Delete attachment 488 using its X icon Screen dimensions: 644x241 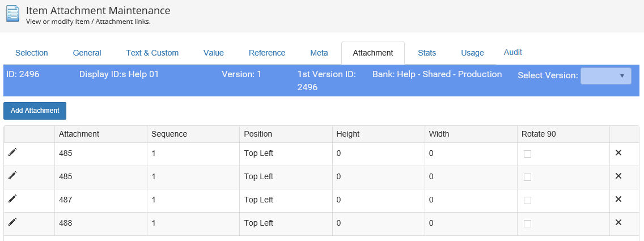coord(618,222)
